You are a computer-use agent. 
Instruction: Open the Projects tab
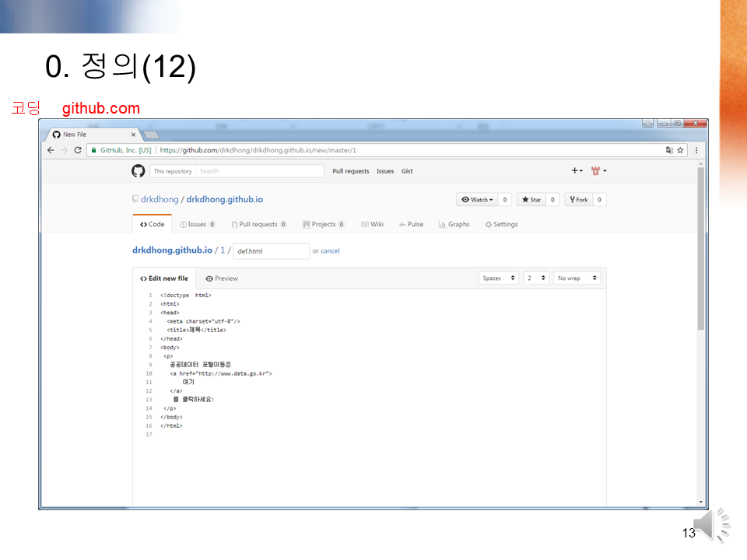324,224
